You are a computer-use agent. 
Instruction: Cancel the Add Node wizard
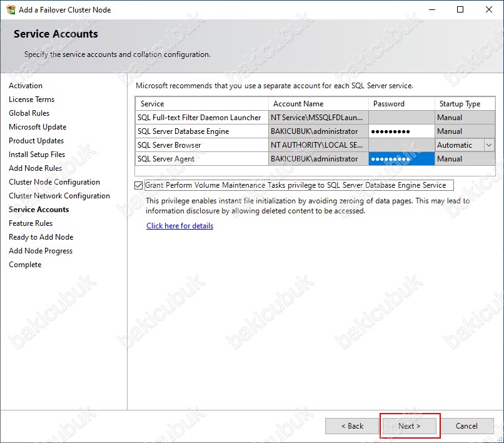[466, 426]
